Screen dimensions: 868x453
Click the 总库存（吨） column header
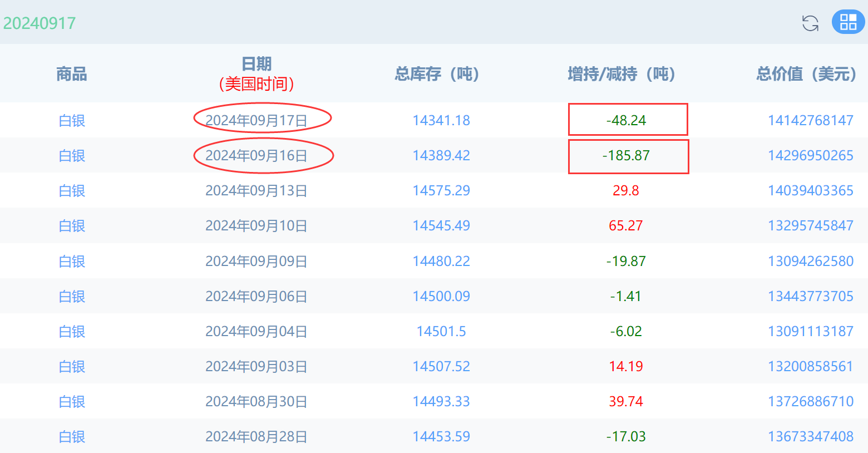click(x=437, y=74)
